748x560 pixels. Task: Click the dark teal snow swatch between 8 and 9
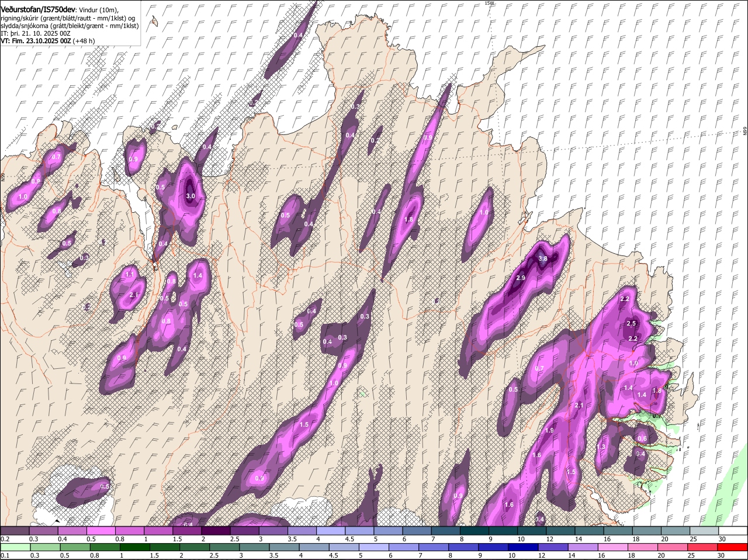tap(475, 530)
